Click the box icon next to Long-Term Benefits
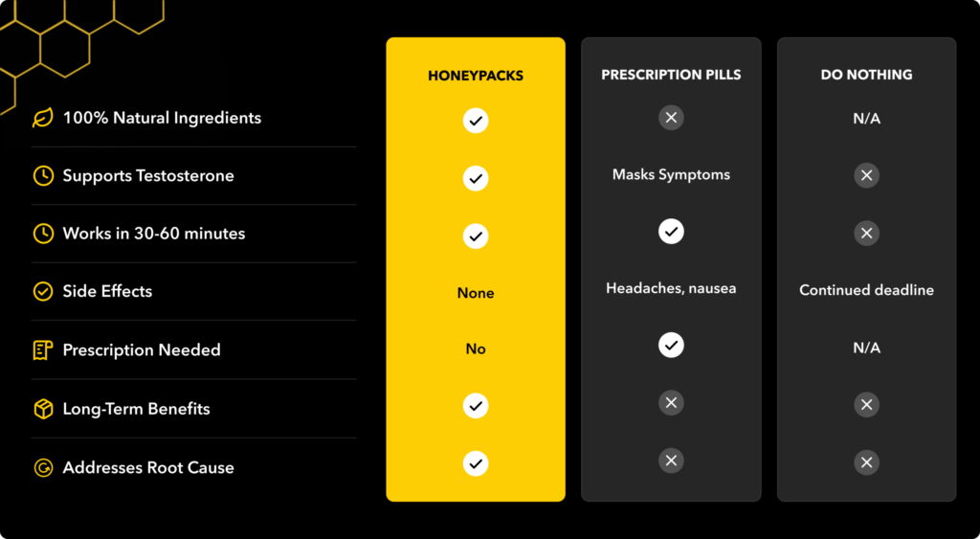This screenshot has width=980, height=539. click(x=42, y=409)
